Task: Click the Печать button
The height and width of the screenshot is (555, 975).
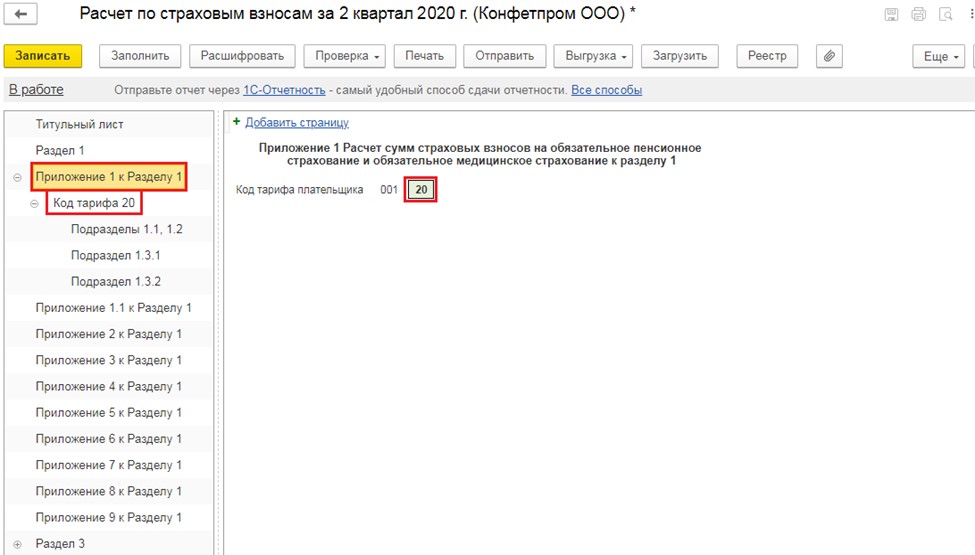Action: [x=424, y=56]
